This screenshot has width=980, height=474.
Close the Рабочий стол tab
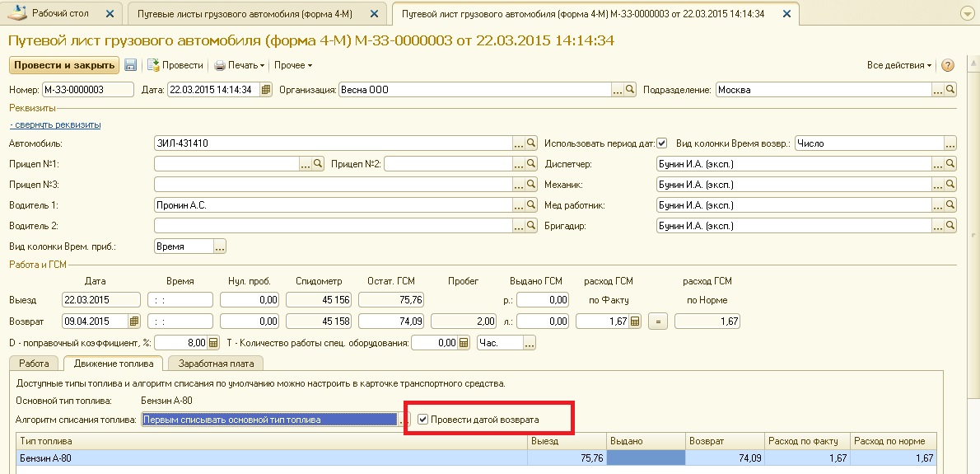point(110,13)
